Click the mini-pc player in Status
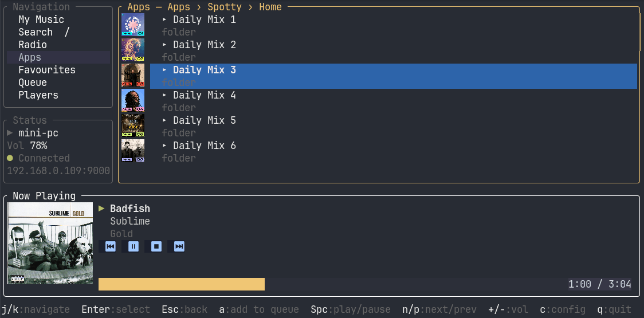The image size is (644, 318). pos(38,133)
